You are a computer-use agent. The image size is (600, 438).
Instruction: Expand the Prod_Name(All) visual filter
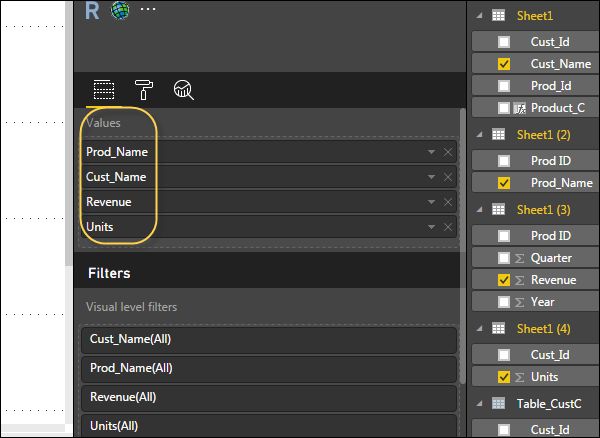click(x=269, y=368)
